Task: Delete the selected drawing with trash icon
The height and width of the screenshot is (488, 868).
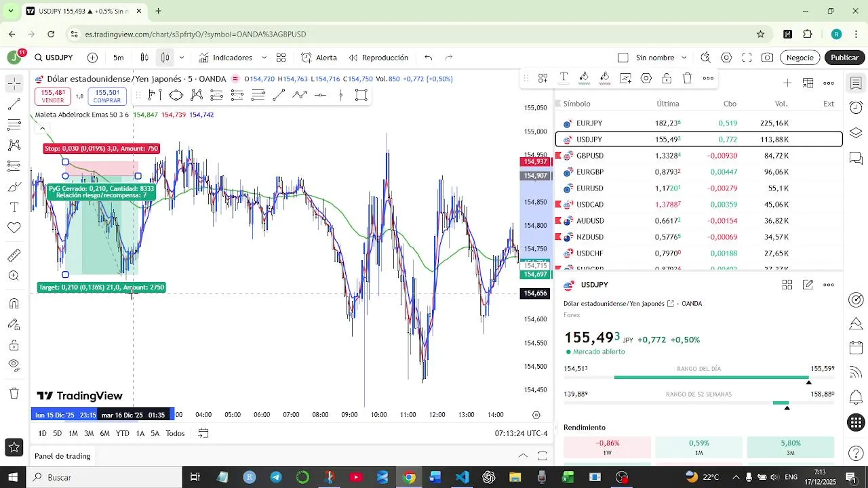Action: tap(687, 78)
